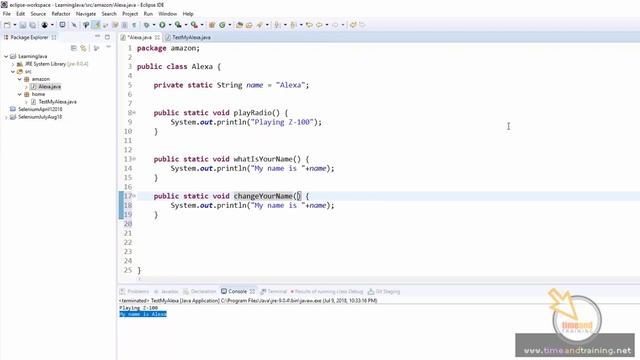Screen dimensions: 640x360
Task: Click the Search flashlight icon
Action: click(260, 25)
